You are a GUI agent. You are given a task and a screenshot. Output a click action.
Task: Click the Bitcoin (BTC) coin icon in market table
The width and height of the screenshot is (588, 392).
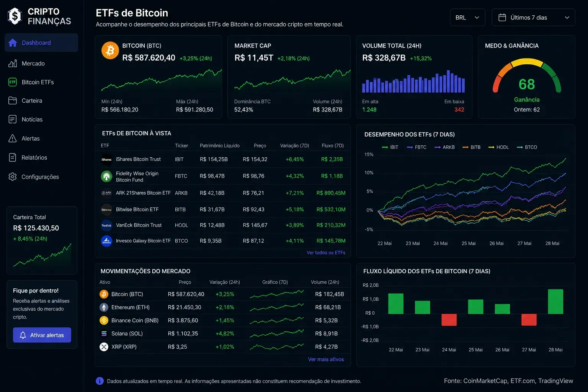[104, 294]
